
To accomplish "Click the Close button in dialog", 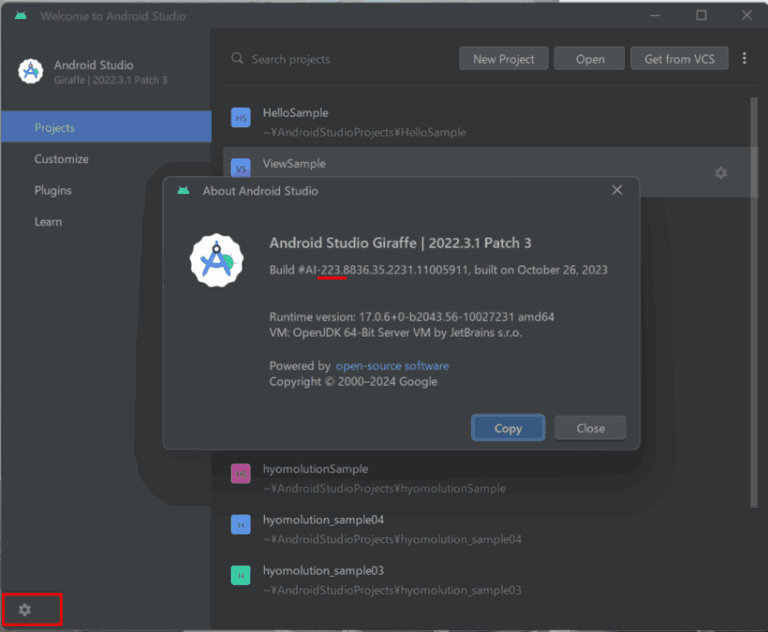I will [x=590, y=428].
